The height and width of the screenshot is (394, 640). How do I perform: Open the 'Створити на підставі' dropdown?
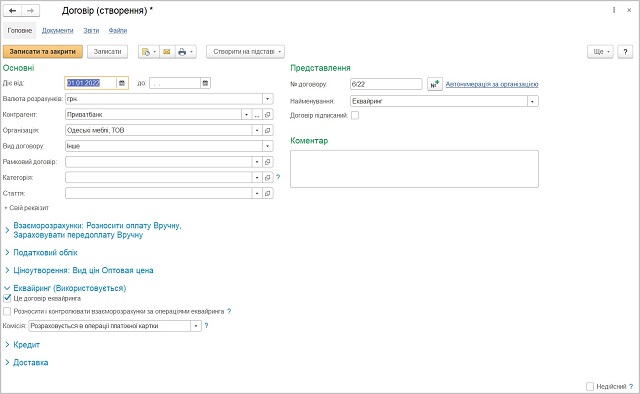tap(245, 52)
